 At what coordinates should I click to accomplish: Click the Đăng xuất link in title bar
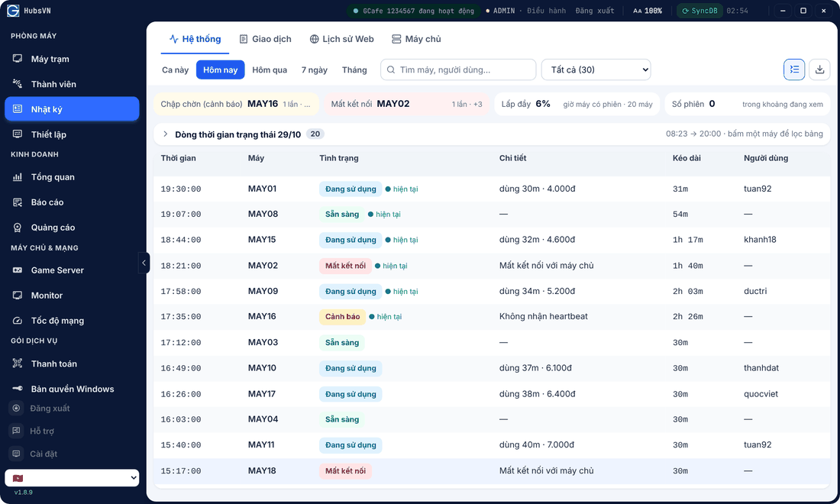pyautogui.click(x=595, y=11)
